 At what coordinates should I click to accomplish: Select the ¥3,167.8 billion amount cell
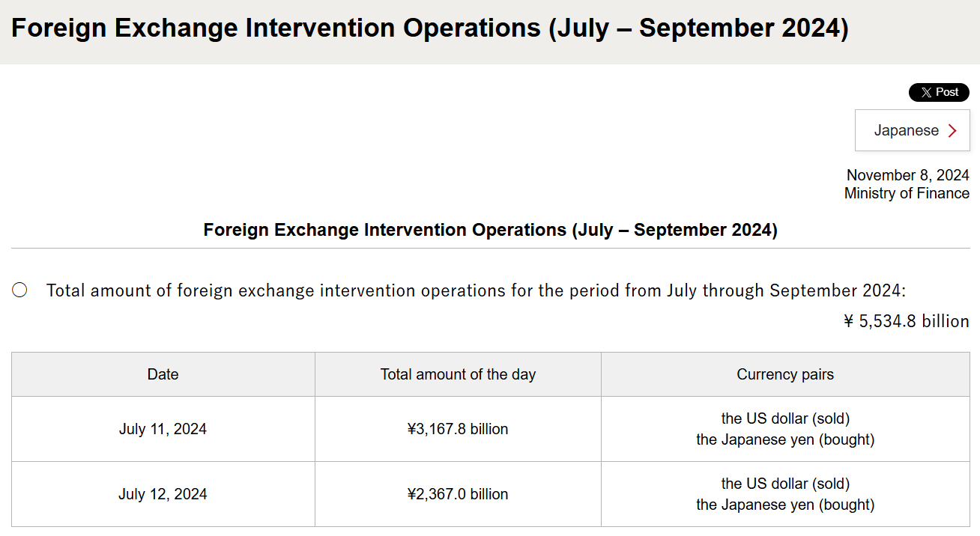458,429
